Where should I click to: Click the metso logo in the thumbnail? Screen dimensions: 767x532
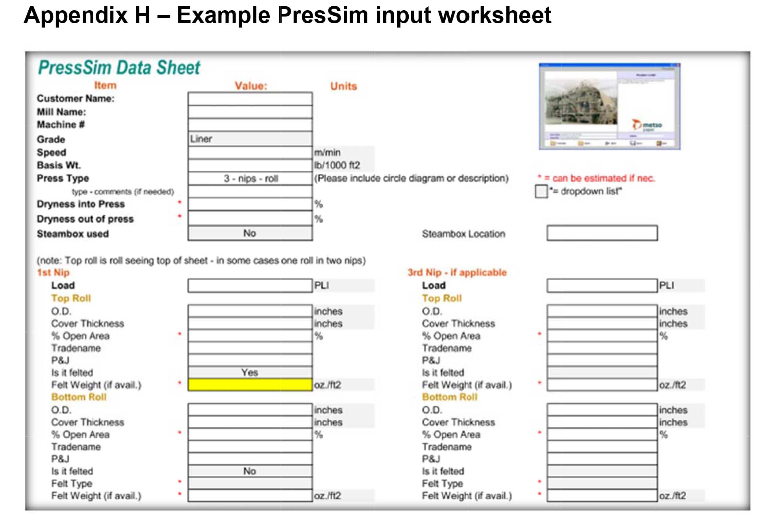coord(647,125)
